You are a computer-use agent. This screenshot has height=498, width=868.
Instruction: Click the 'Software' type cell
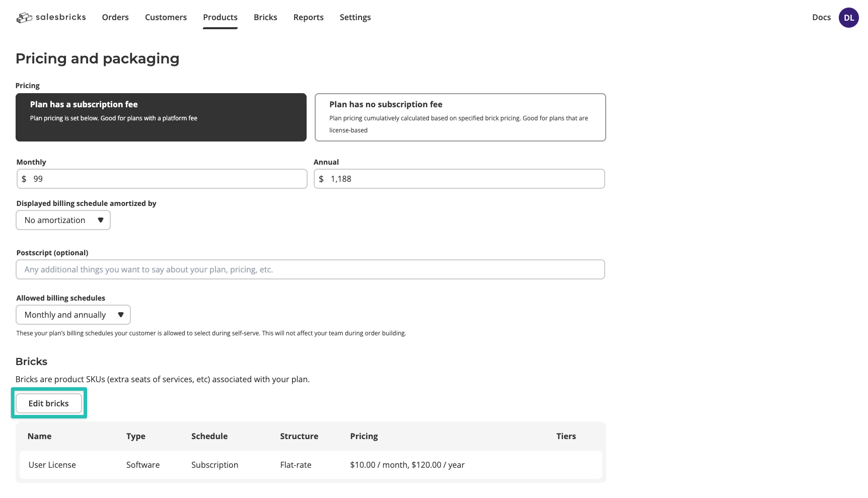pos(143,465)
